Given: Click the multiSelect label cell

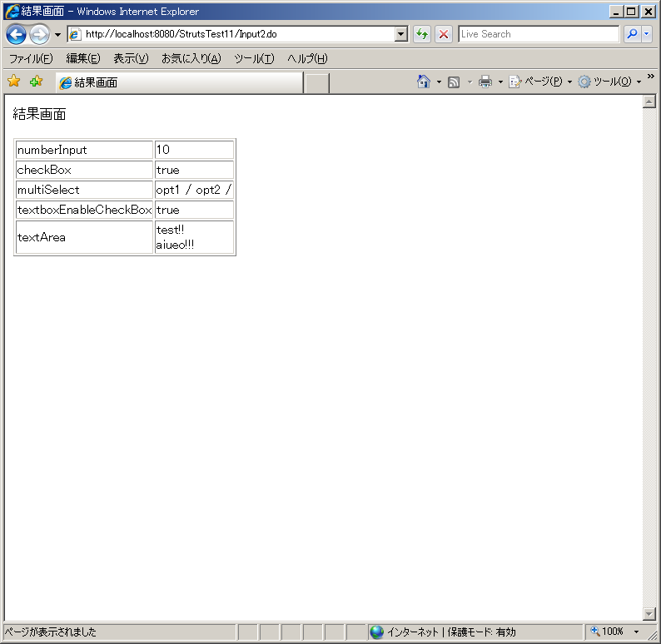Looking at the screenshot, I should [x=84, y=190].
